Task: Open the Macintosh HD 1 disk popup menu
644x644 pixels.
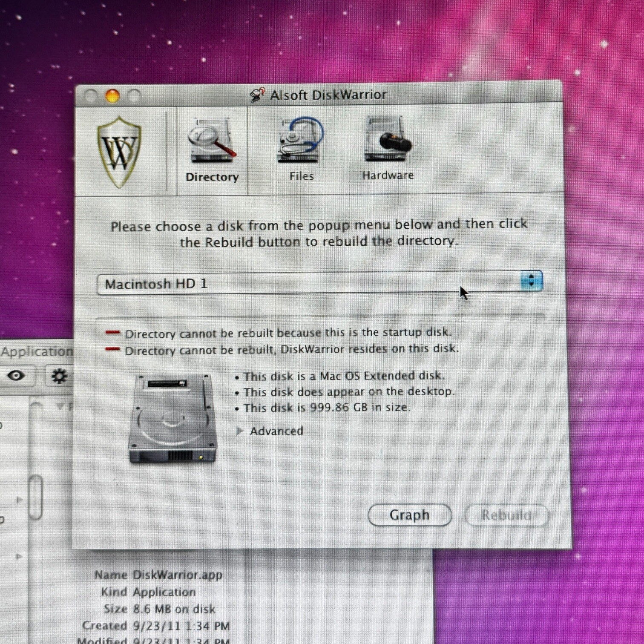Action: click(319, 283)
